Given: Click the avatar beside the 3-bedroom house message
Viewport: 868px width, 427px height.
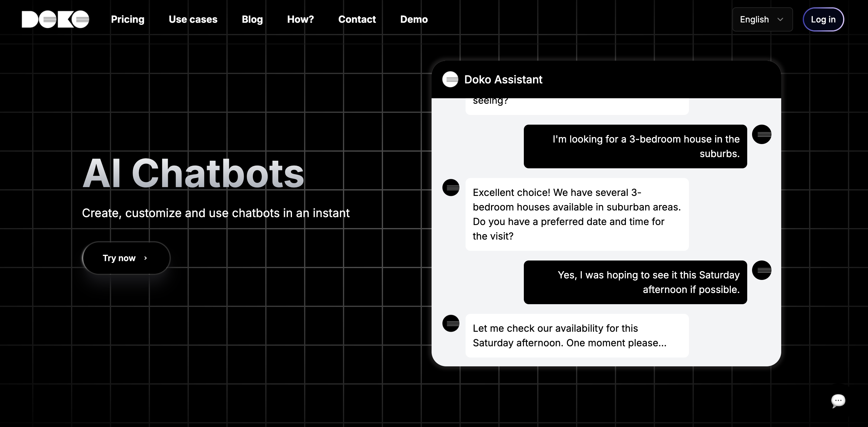Looking at the screenshot, I should click(761, 134).
